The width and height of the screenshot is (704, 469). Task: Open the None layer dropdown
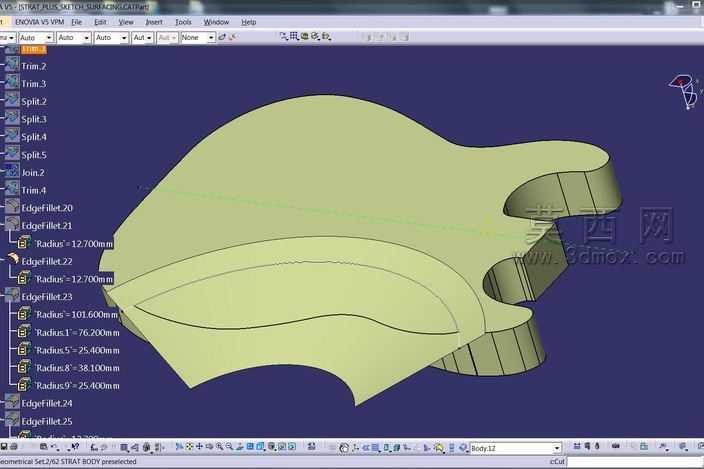point(198,38)
